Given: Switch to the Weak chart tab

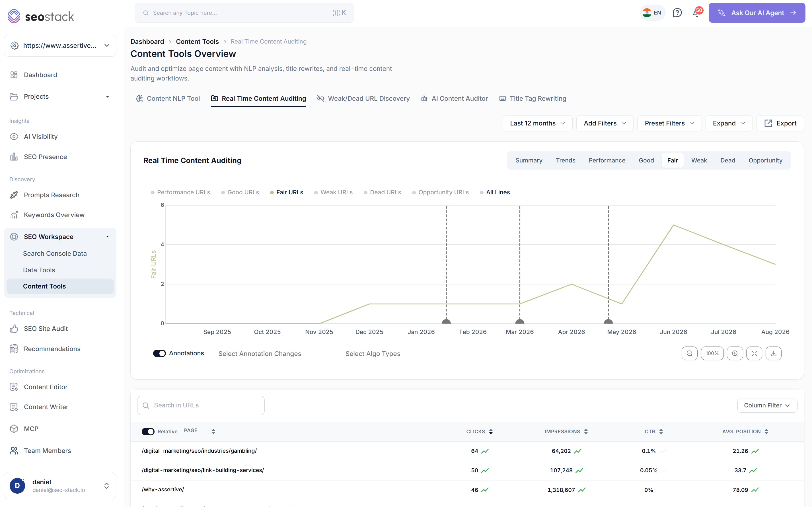Looking at the screenshot, I should click(x=699, y=160).
